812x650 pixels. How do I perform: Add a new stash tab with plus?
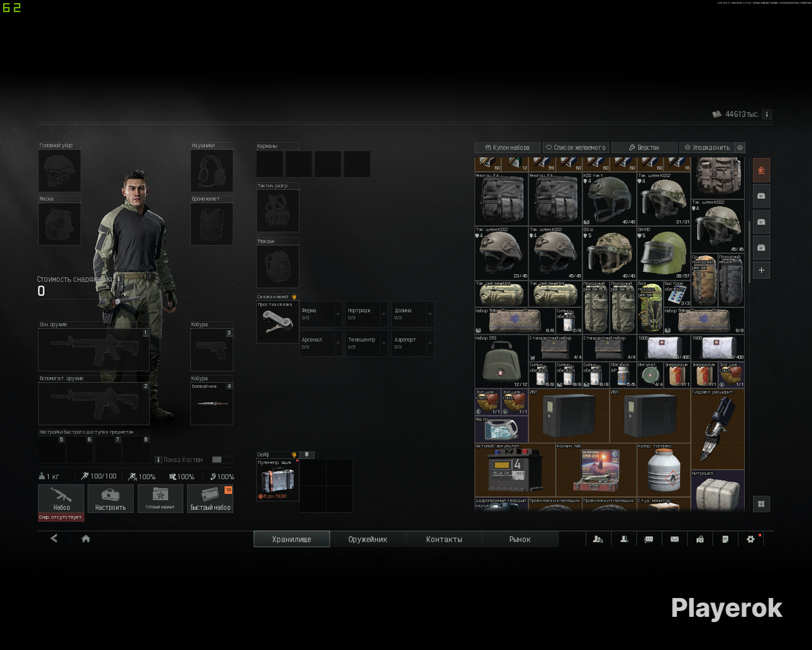[x=761, y=270]
